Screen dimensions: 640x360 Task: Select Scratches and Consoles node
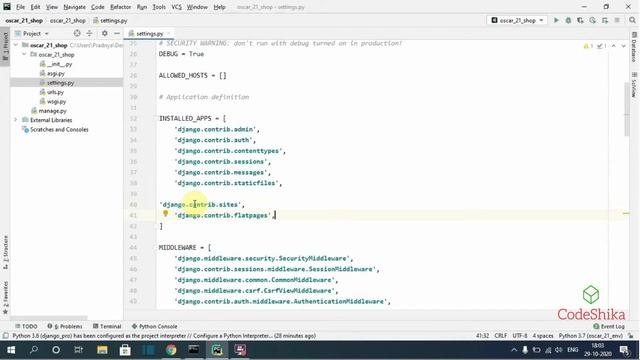tap(55, 129)
